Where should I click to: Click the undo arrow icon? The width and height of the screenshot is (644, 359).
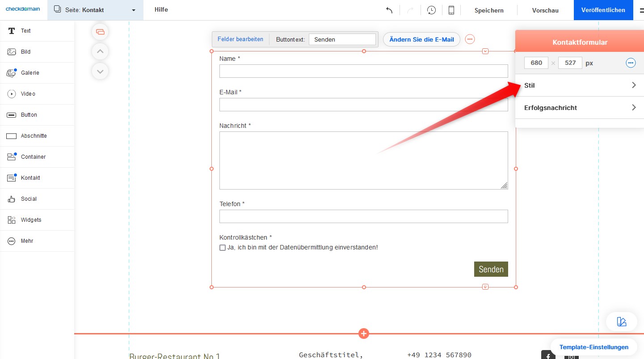click(x=389, y=10)
